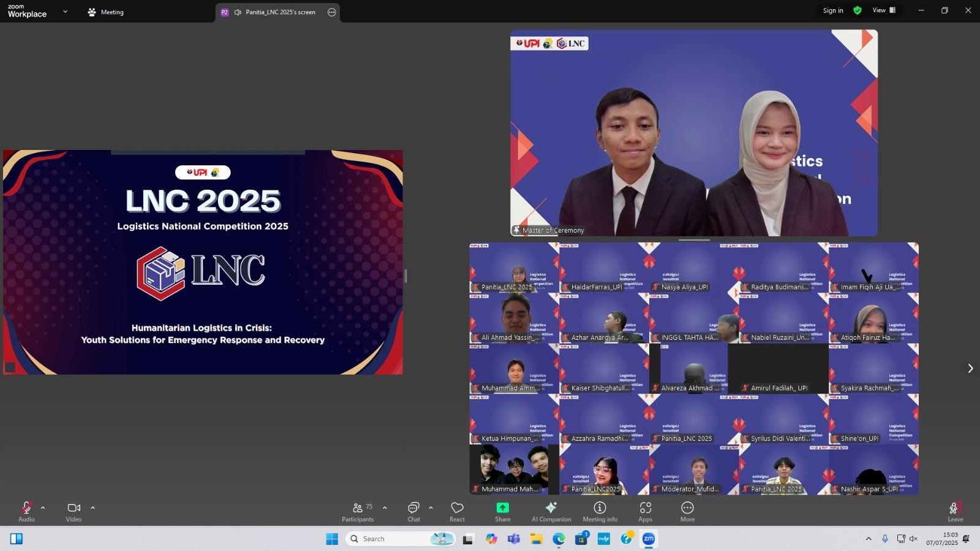The height and width of the screenshot is (551, 980).
Task: Open Meeting info
Action: point(600,512)
